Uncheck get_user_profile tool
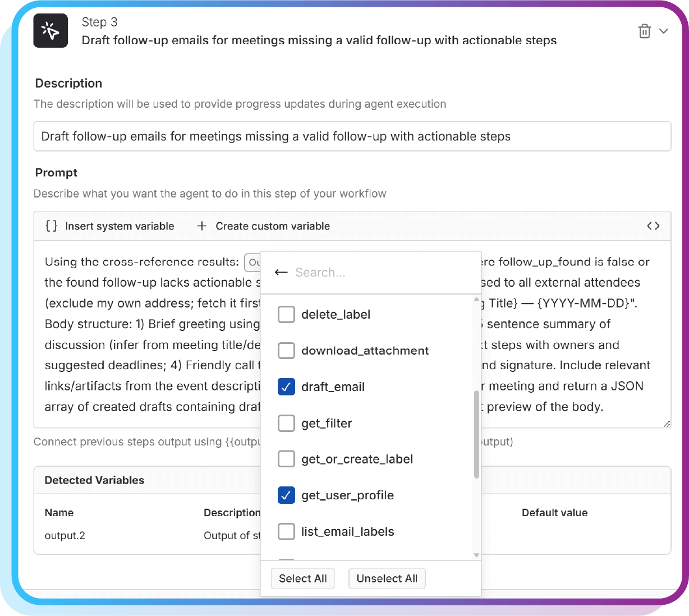This screenshot has height=616, width=689. 287,495
